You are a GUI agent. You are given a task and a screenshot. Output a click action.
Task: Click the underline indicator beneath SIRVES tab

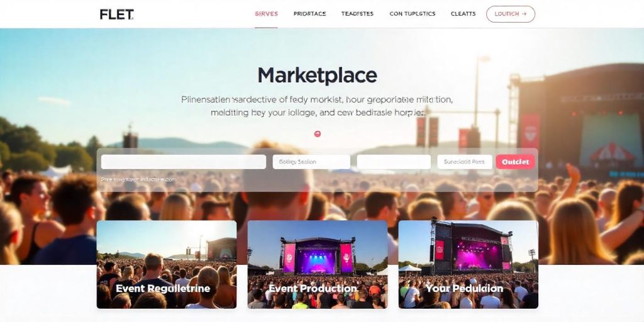tap(266, 28)
